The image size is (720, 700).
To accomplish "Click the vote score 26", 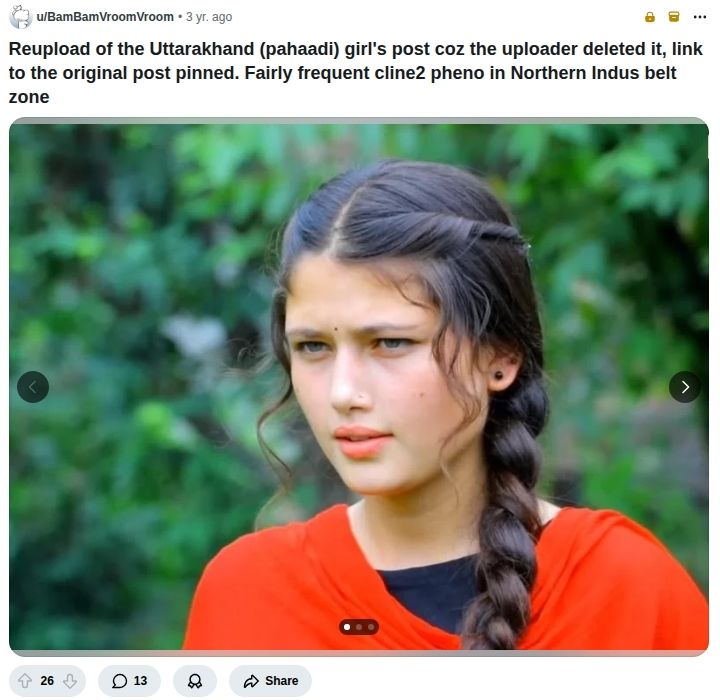I will coord(47,680).
